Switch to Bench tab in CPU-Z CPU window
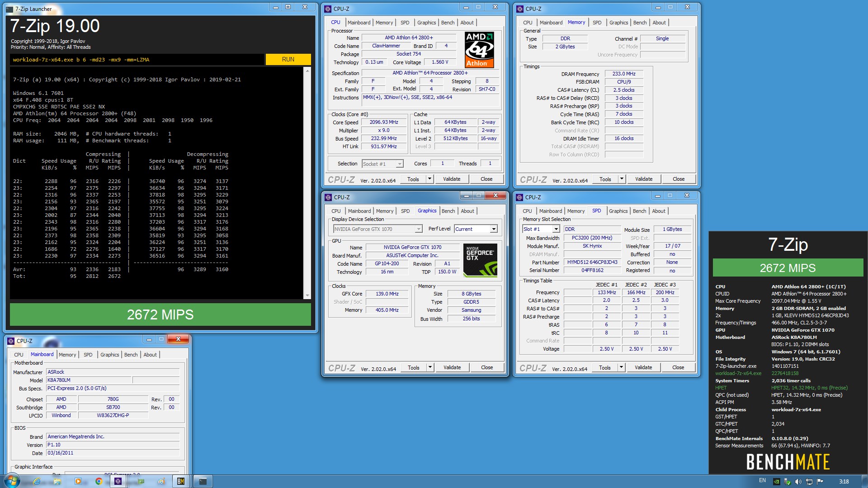Image resolution: width=868 pixels, height=488 pixels. 448,23
